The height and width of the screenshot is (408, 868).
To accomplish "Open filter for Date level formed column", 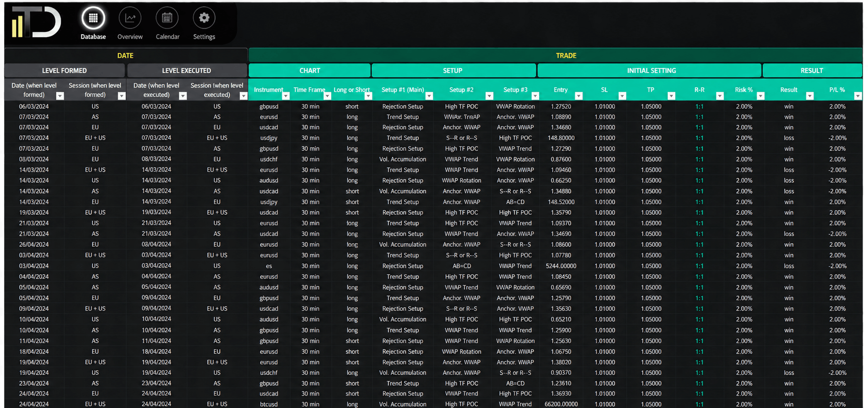I will coord(60,96).
